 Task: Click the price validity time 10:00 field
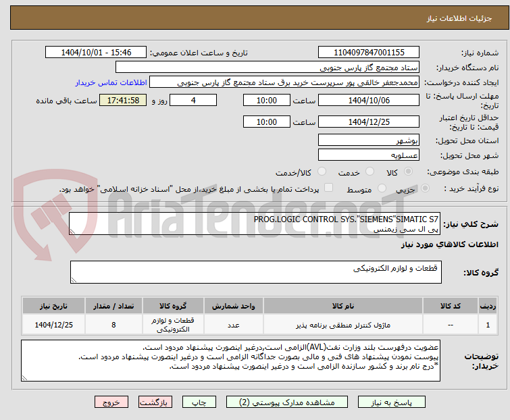[x=267, y=122]
